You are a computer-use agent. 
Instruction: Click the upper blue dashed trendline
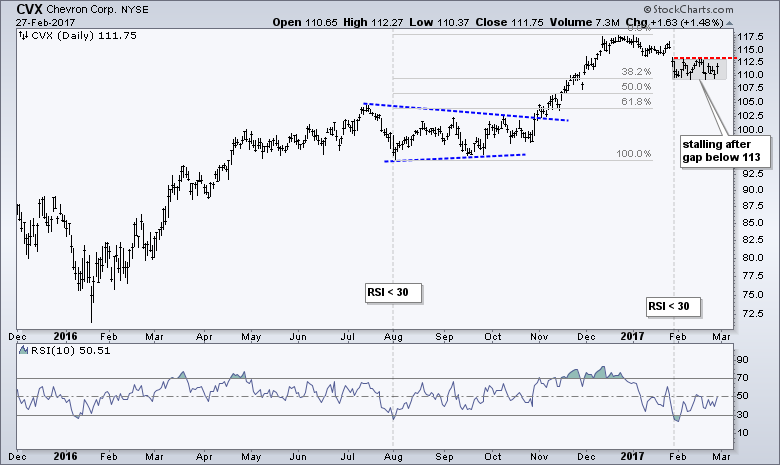coord(466,112)
